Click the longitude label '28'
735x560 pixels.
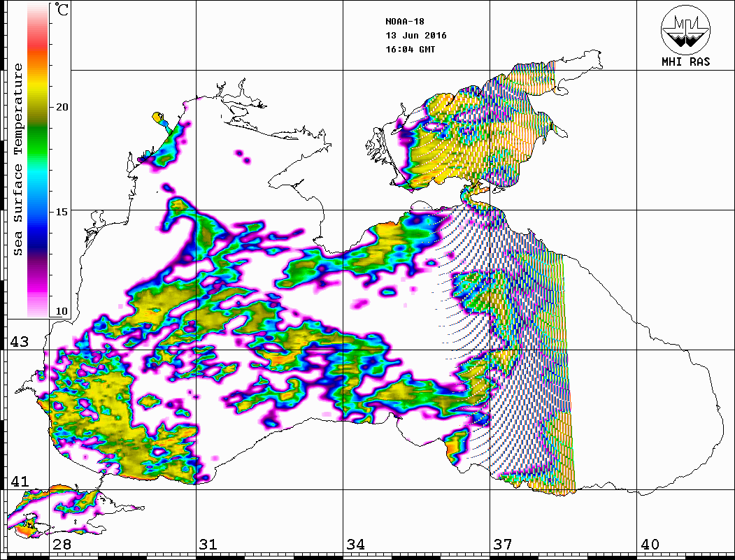coord(62,544)
